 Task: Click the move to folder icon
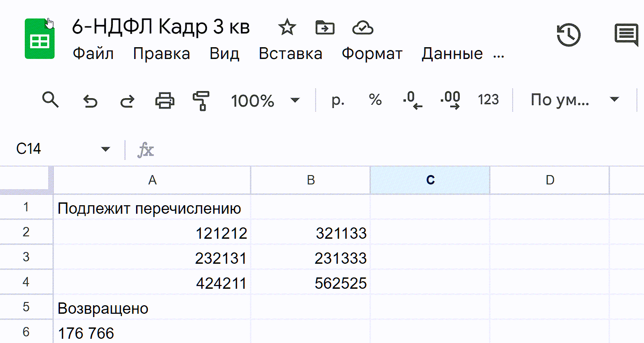tap(325, 28)
